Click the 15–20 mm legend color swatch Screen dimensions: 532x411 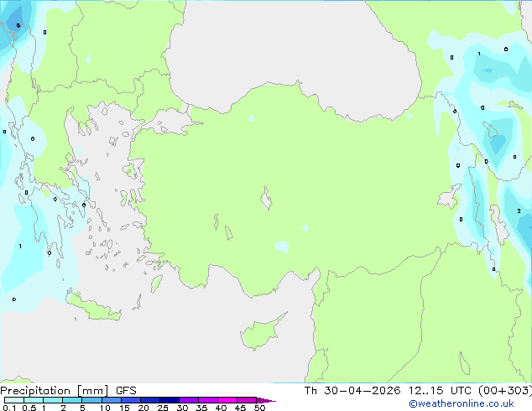pyautogui.click(x=130, y=400)
